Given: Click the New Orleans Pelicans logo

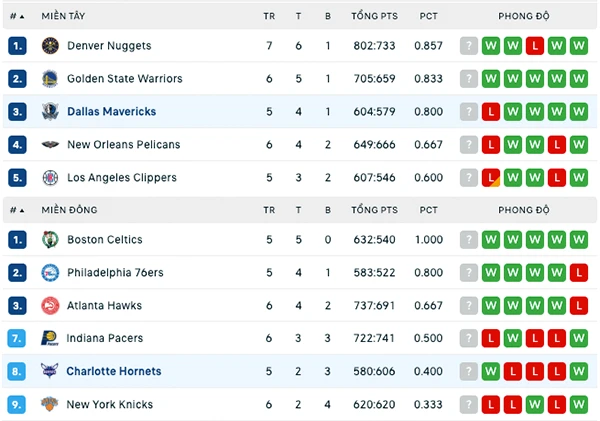Looking at the screenshot, I should [x=50, y=145].
